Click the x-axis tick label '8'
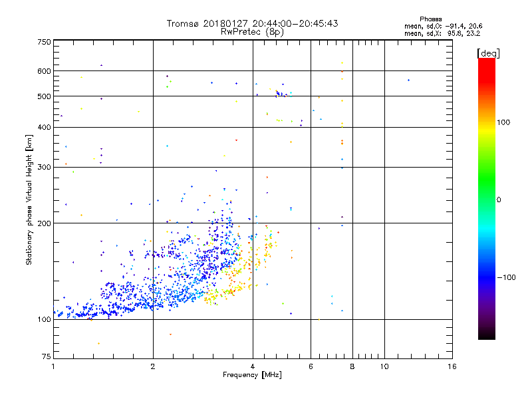This screenshot has width=532, height=399. [x=352, y=366]
